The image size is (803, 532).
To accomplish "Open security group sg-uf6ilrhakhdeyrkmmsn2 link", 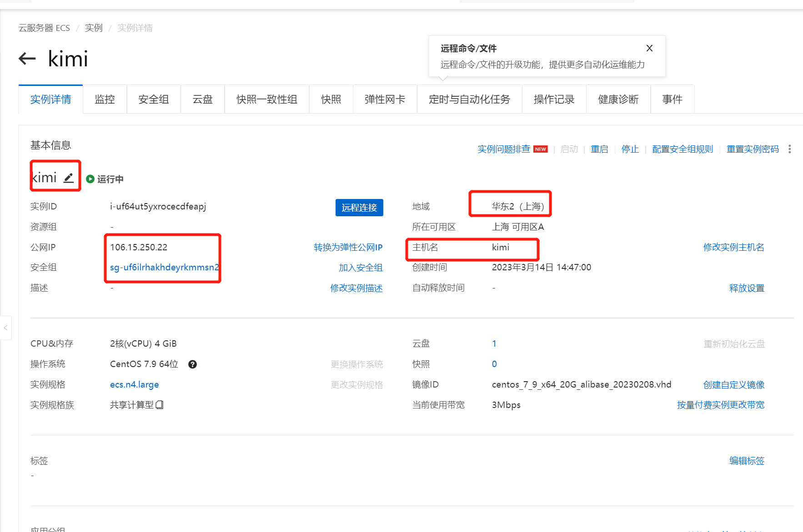I will [165, 267].
